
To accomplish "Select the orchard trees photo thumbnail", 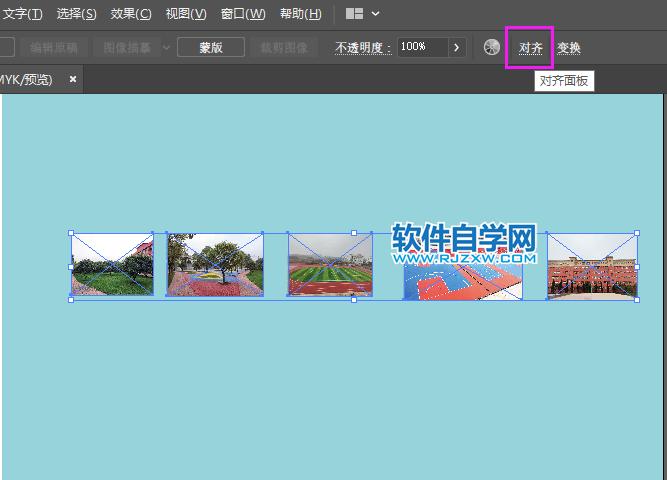I will pos(112,264).
